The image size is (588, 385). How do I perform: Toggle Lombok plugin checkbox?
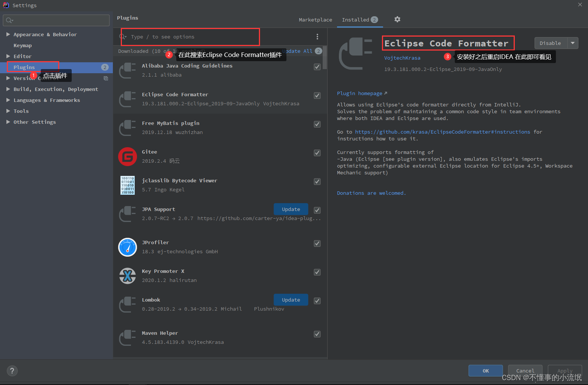point(317,301)
